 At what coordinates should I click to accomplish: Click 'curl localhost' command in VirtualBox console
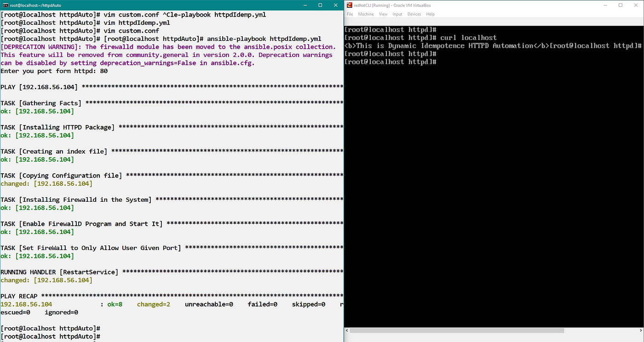(468, 38)
